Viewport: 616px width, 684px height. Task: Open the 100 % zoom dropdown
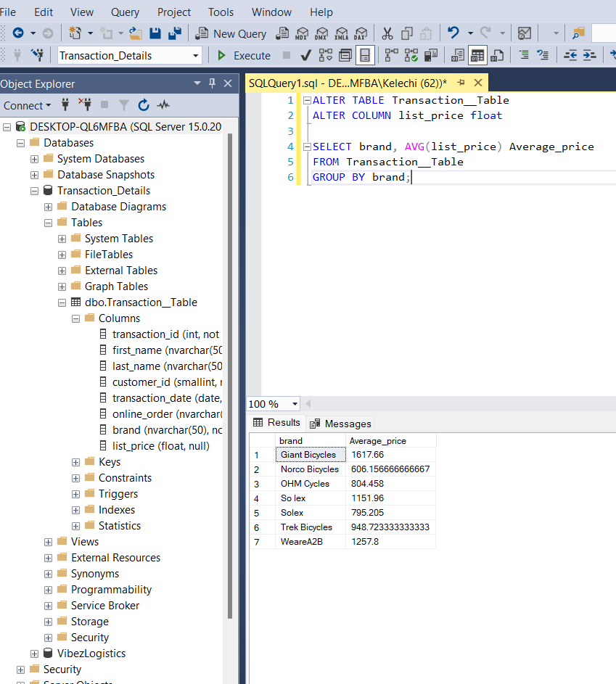[295, 404]
